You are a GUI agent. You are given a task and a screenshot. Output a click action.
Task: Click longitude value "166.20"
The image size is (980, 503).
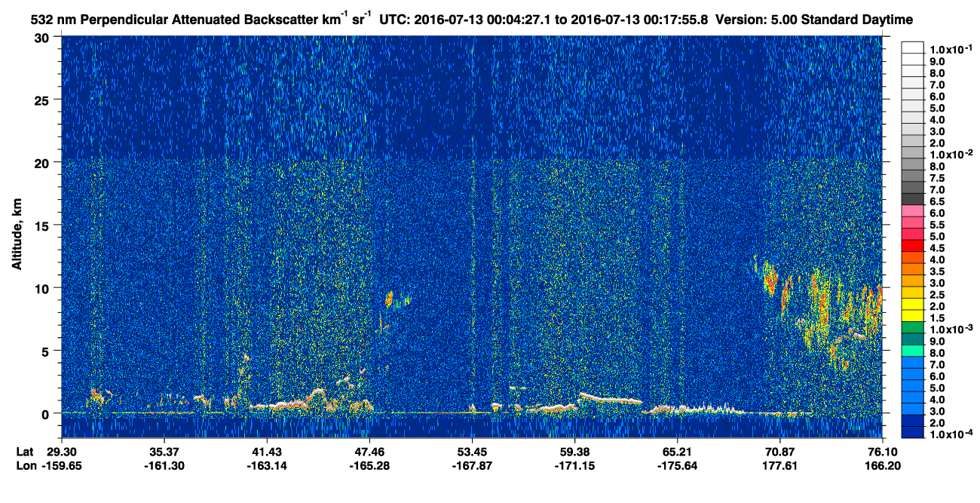pyautogui.click(x=882, y=465)
